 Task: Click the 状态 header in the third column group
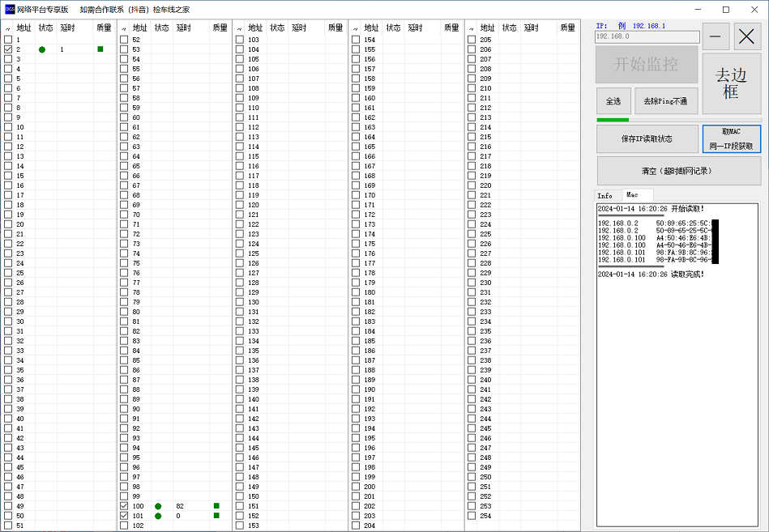(278, 28)
